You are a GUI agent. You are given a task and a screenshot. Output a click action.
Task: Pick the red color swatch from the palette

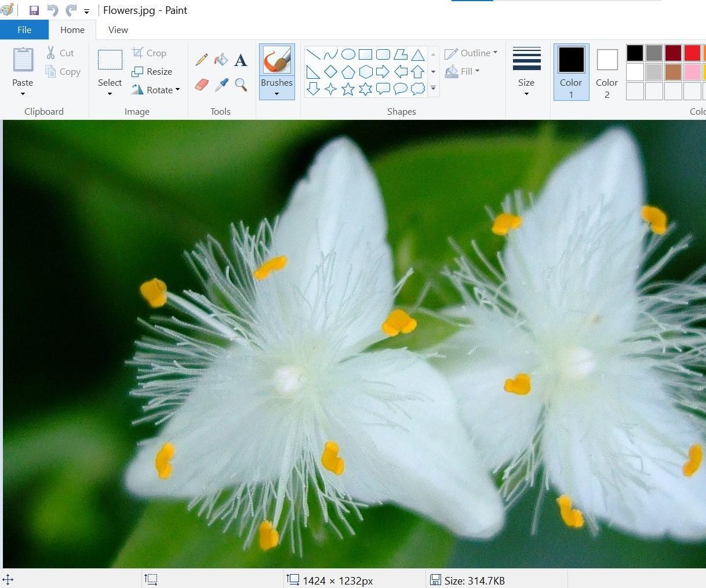click(x=692, y=53)
